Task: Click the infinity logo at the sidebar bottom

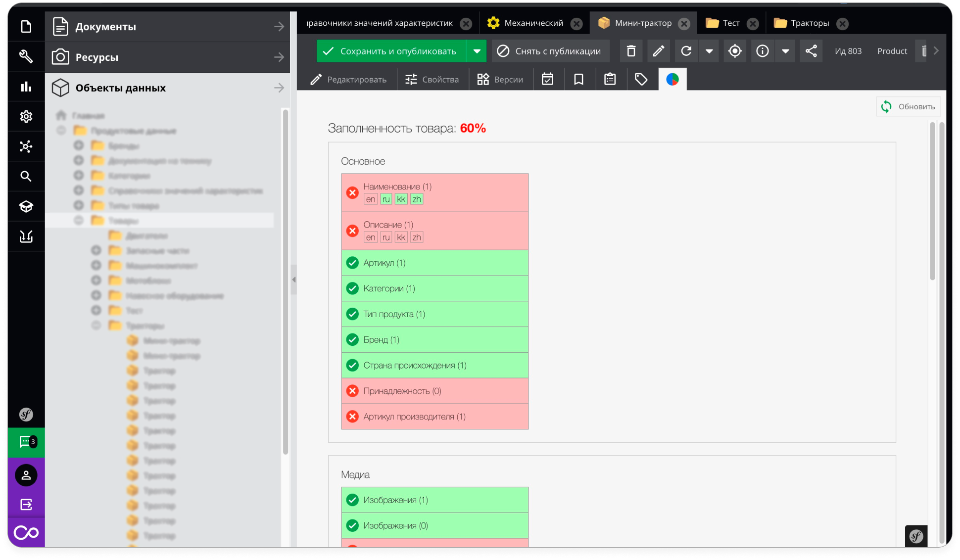Action: click(26, 533)
